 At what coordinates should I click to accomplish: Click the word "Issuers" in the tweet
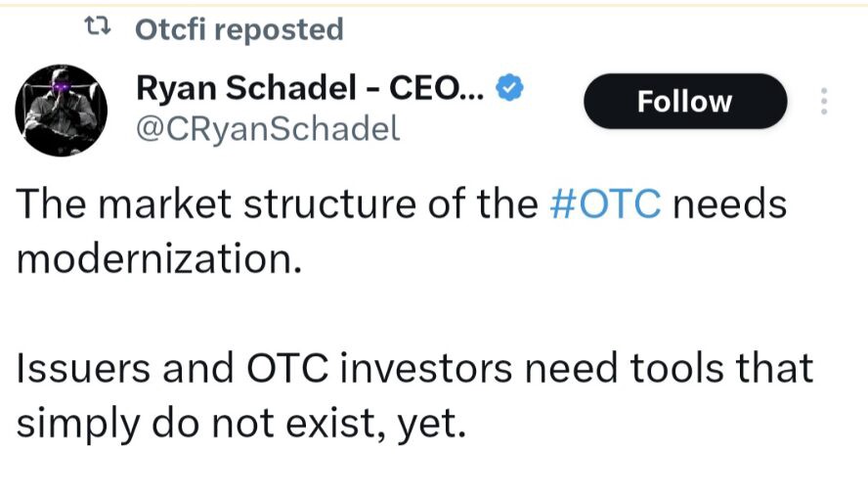81,369
